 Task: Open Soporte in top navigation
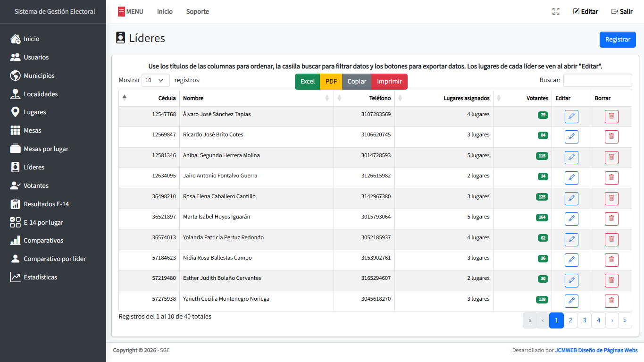point(198,11)
